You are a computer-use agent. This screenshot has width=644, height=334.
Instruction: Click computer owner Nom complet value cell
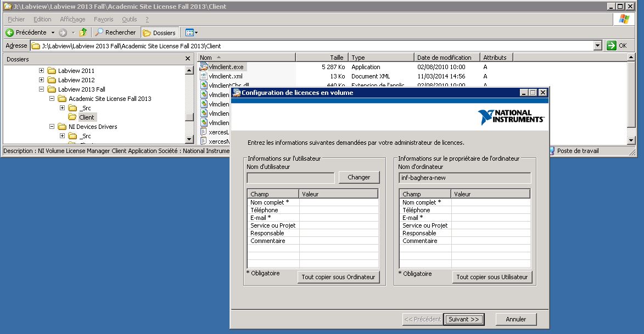490,202
